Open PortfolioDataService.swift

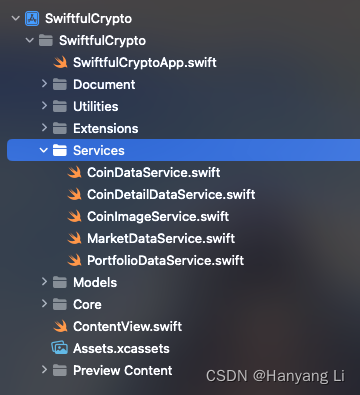tap(165, 261)
